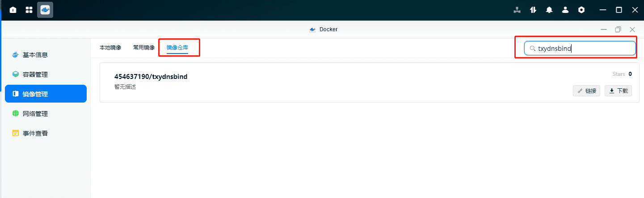The width and height of the screenshot is (644, 198).
Task: Open 事件查看 in the sidebar
Action: click(x=46, y=133)
